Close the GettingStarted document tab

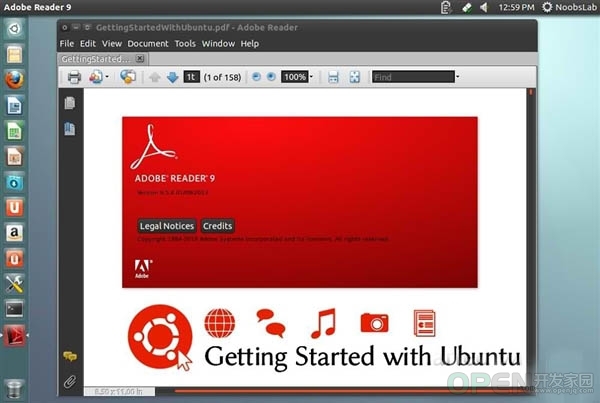140,59
